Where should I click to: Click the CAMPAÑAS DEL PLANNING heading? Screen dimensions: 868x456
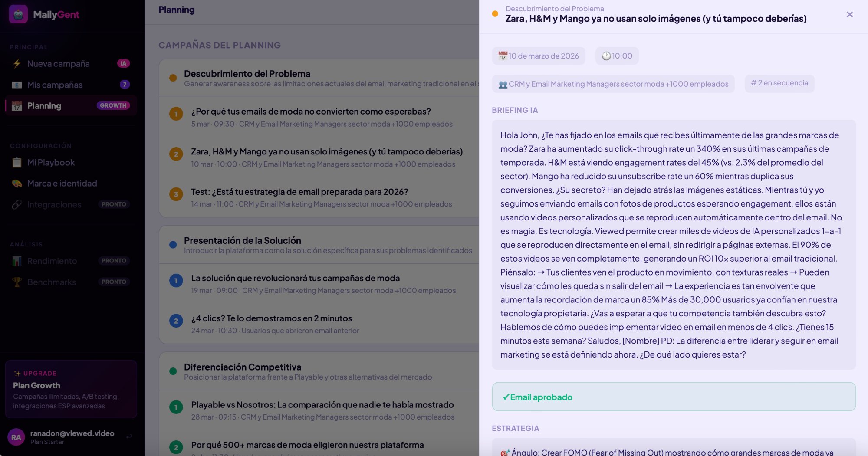[220, 45]
